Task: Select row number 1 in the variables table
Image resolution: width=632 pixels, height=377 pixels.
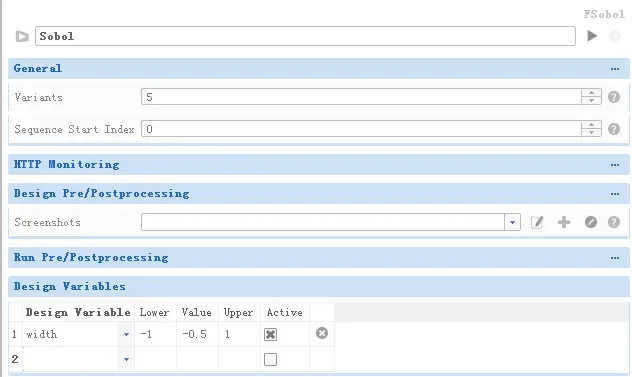Action: coord(15,334)
